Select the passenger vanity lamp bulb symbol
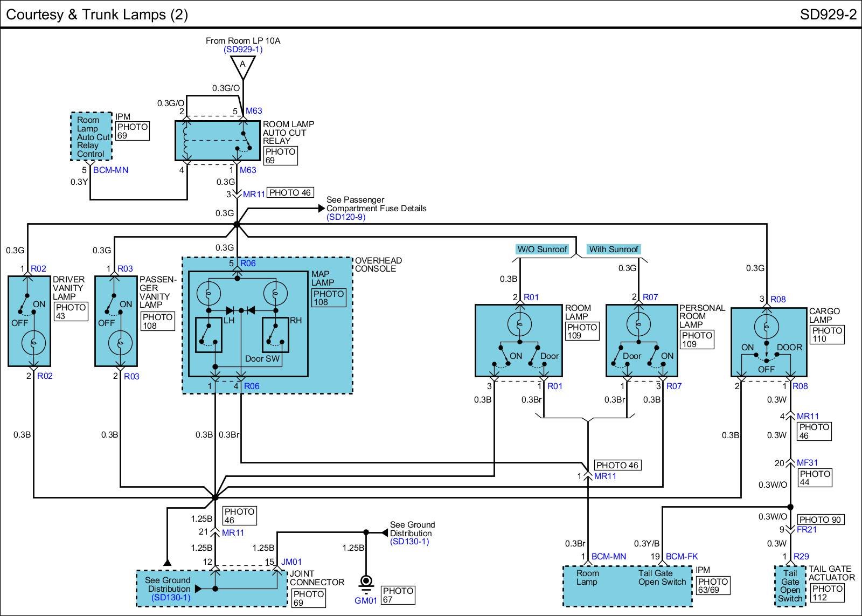This screenshot has width=862, height=616. 120,343
